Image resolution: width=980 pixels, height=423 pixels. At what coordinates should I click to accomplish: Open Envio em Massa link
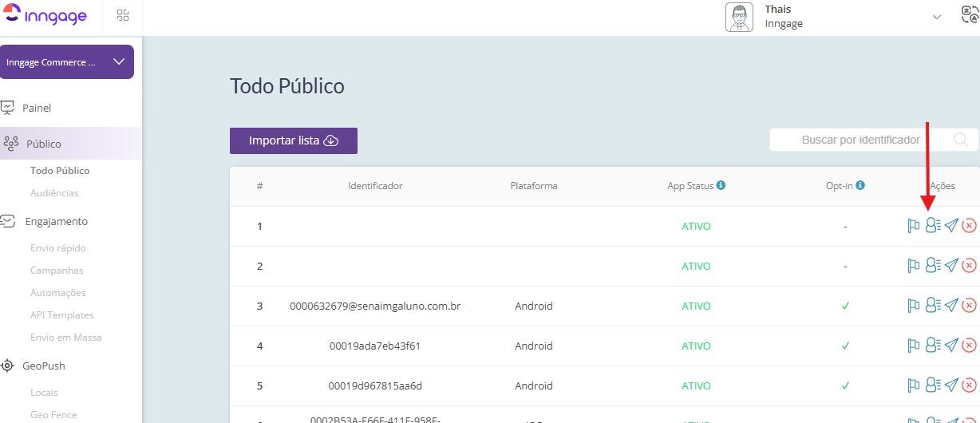(x=66, y=338)
